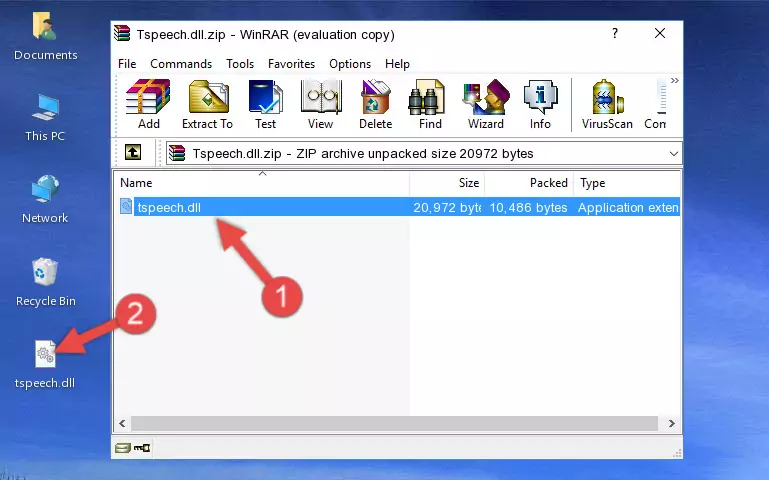Image resolution: width=769 pixels, height=480 pixels.
Task: Select the tspeech.dll desktop file
Action: click(45, 365)
